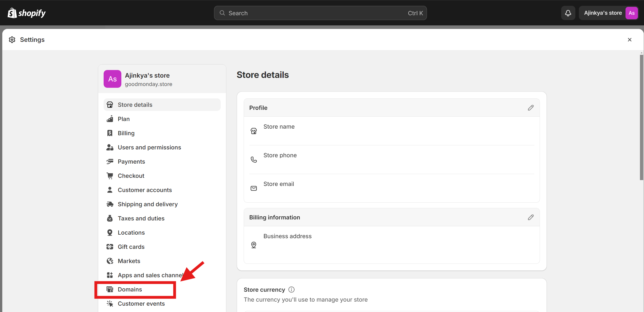Click the Shipping and delivery truck icon
This screenshot has width=644, height=312.
coord(110,204)
